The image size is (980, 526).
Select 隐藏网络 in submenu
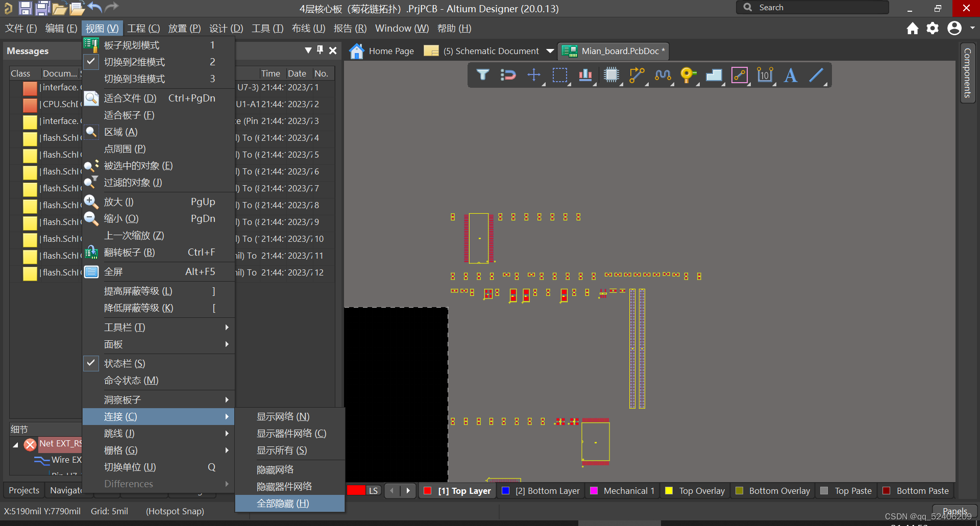pos(290,469)
